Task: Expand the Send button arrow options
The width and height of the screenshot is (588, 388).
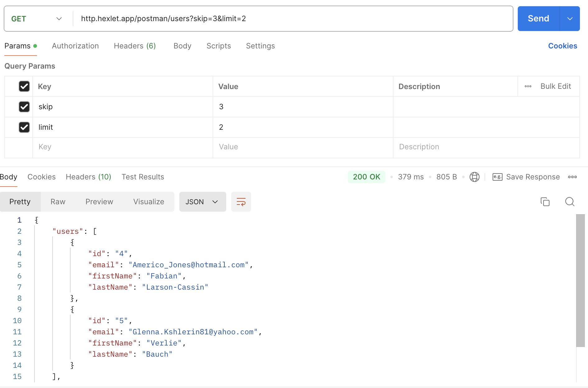Action: (x=570, y=19)
